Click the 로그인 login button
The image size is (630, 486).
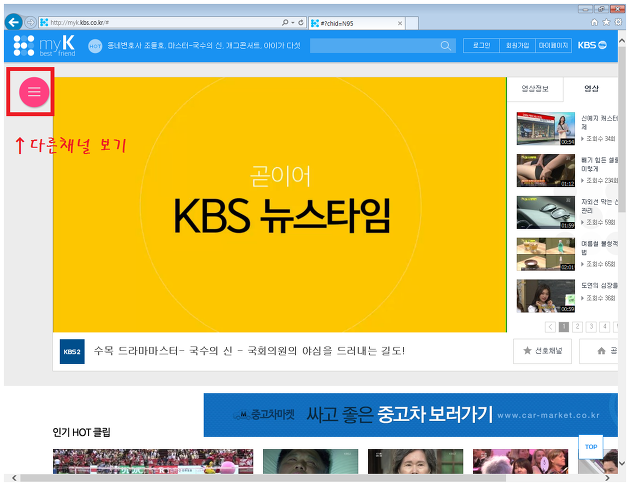click(481, 45)
